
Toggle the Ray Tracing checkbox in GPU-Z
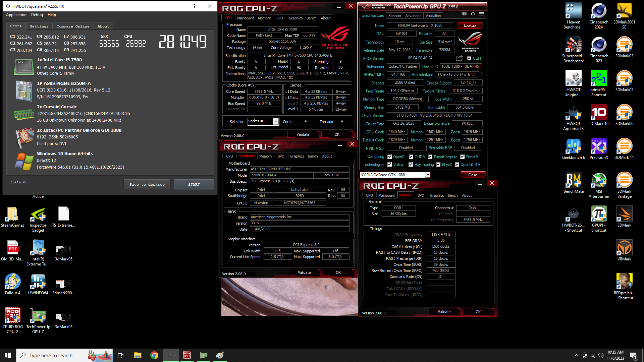(411, 165)
